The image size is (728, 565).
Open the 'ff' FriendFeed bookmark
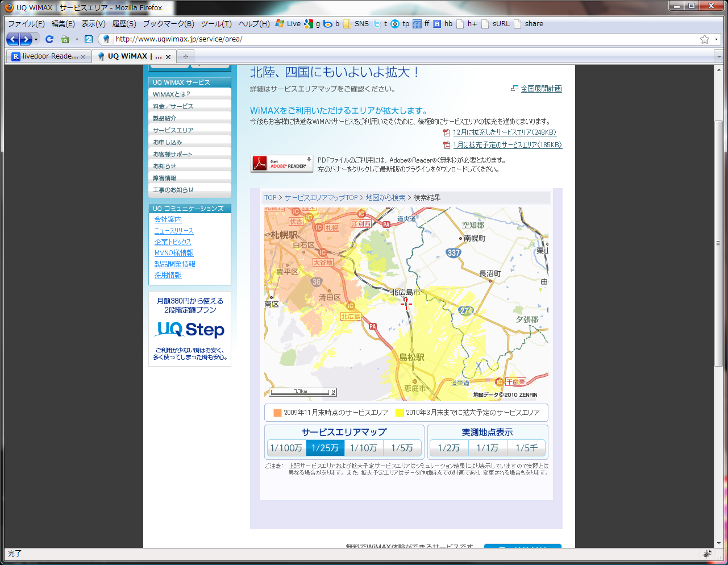click(421, 23)
